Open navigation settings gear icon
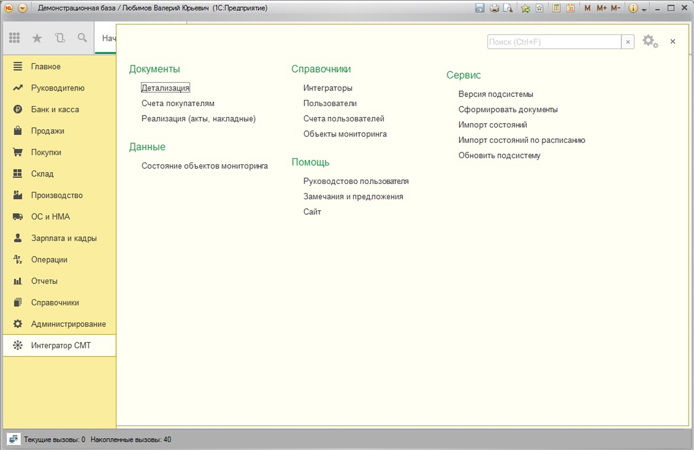Image resolution: width=694 pixels, height=450 pixels. pos(650,41)
